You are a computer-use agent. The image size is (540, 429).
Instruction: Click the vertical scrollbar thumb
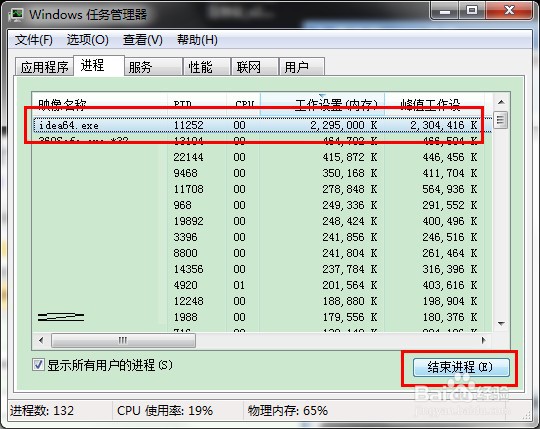[x=501, y=120]
